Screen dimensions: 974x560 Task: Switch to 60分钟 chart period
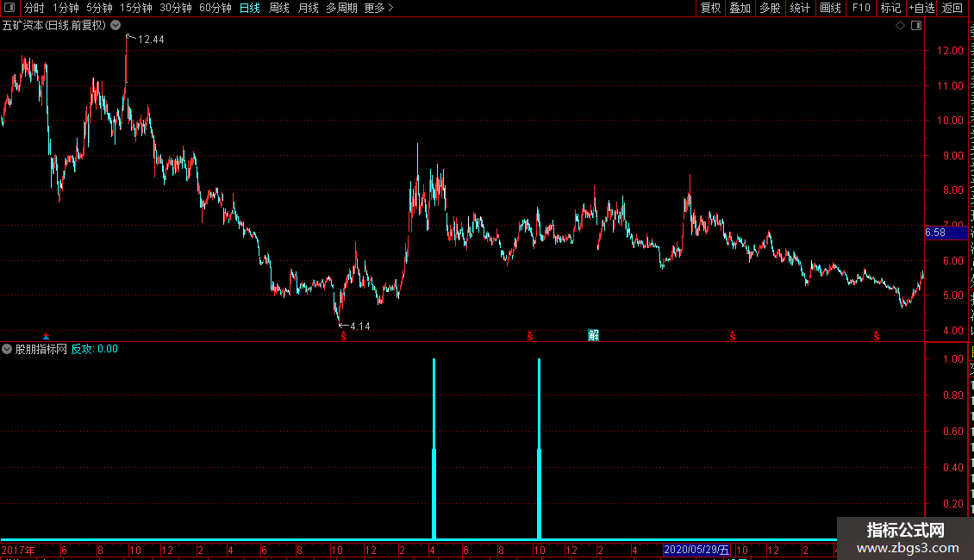pos(215,8)
